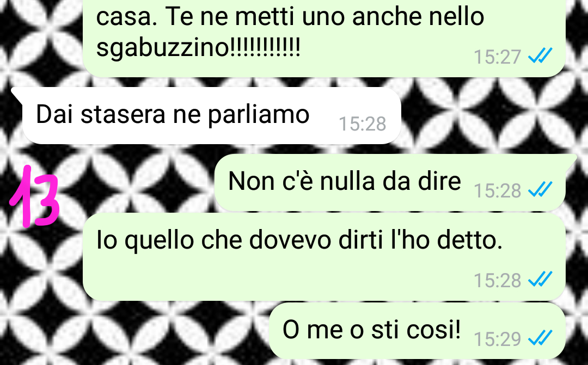The width and height of the screenshot is (588, 365).
Task: Click 15:28 timestamp under 'l'ho detto.' text
Action: (x=497, y=281)
